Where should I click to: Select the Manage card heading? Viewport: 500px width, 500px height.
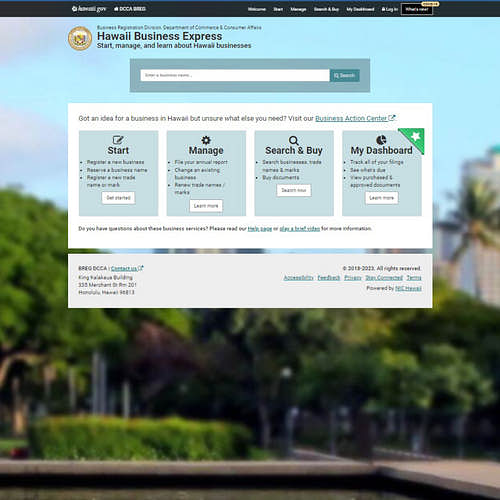[206, 151]
